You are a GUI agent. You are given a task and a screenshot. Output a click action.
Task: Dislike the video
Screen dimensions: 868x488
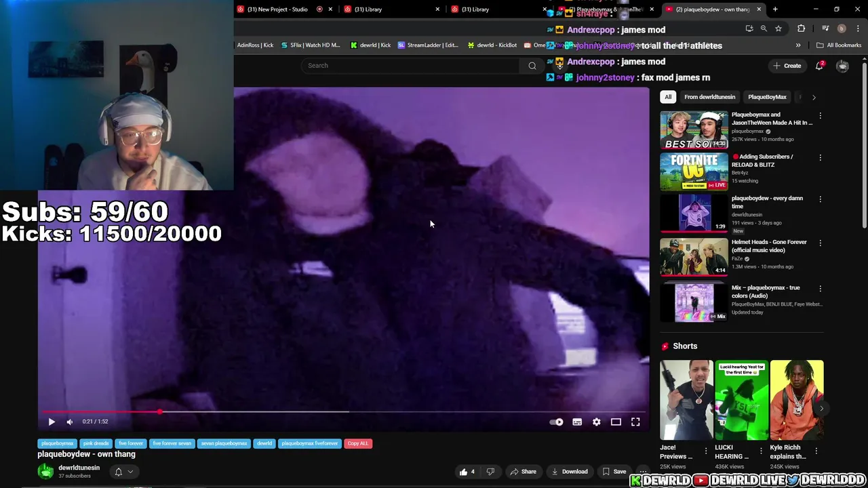(490, 472)
